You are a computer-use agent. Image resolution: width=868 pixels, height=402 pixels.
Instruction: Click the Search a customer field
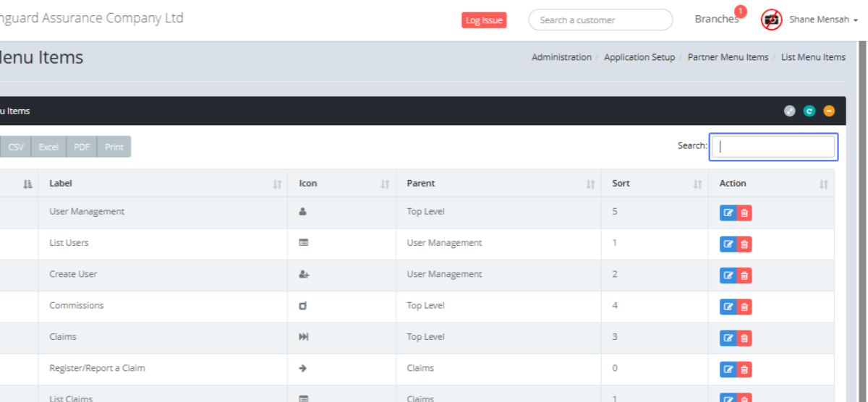[600, 20]
